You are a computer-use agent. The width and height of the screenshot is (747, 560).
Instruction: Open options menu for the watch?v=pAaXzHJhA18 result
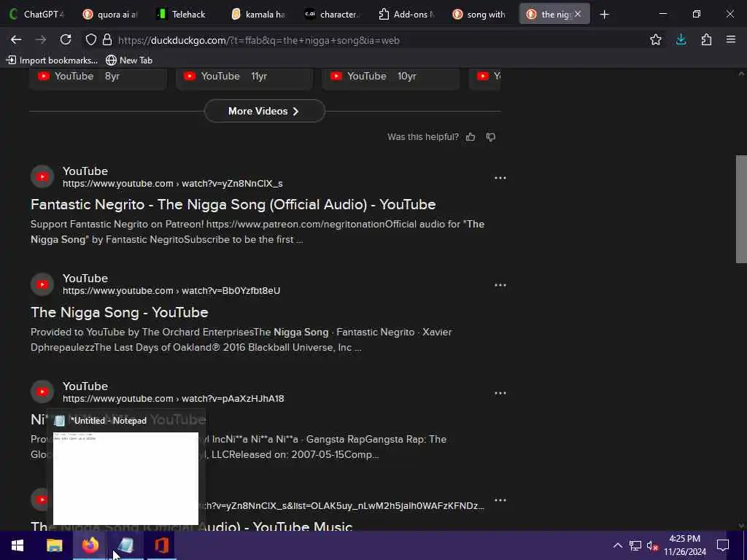(x=500, y=393)
